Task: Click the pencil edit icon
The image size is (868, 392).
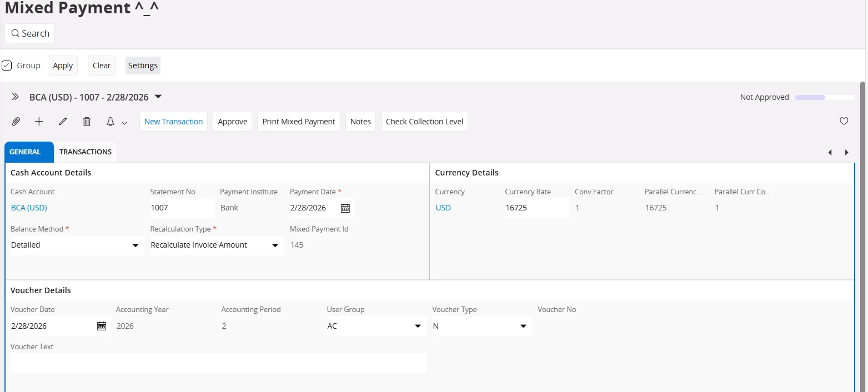Action: (x=63, y=122)
